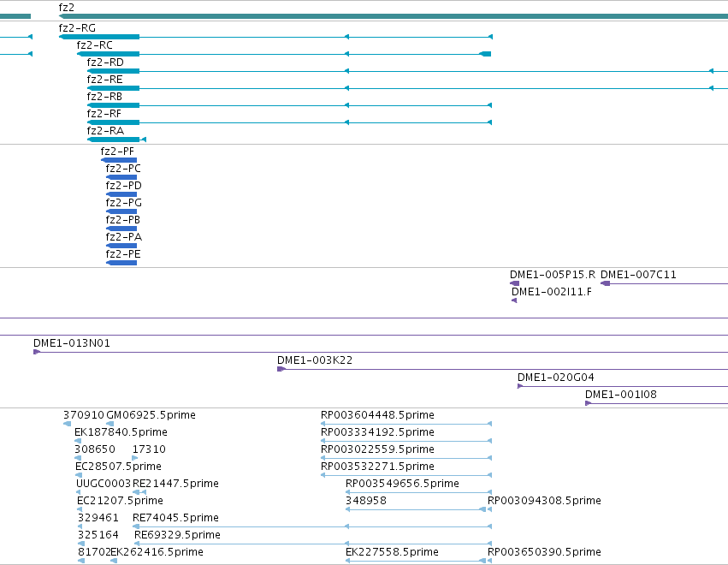Select the fz2-RE transcript

[x=408, y=88]
